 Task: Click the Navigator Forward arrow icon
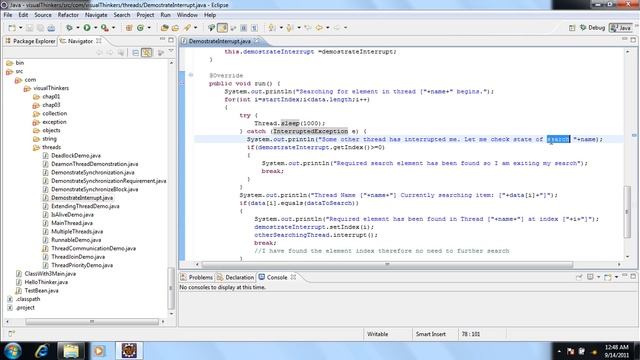coord(110,53)
